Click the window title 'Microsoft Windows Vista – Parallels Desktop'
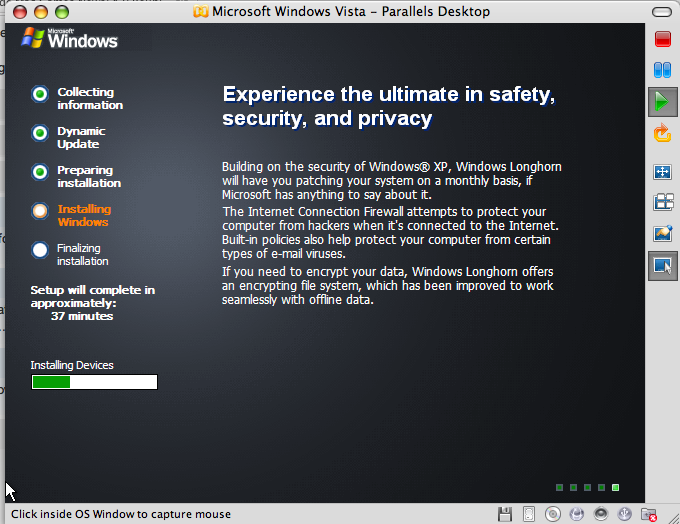This screenshot has width=680, height=524. coord(351,11)
